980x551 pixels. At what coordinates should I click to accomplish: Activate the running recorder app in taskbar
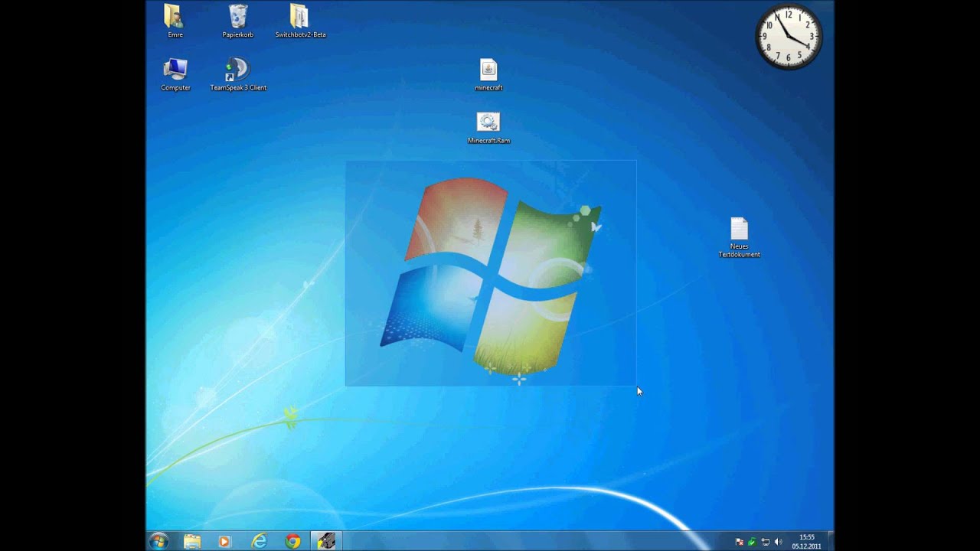tap(326, 541)
